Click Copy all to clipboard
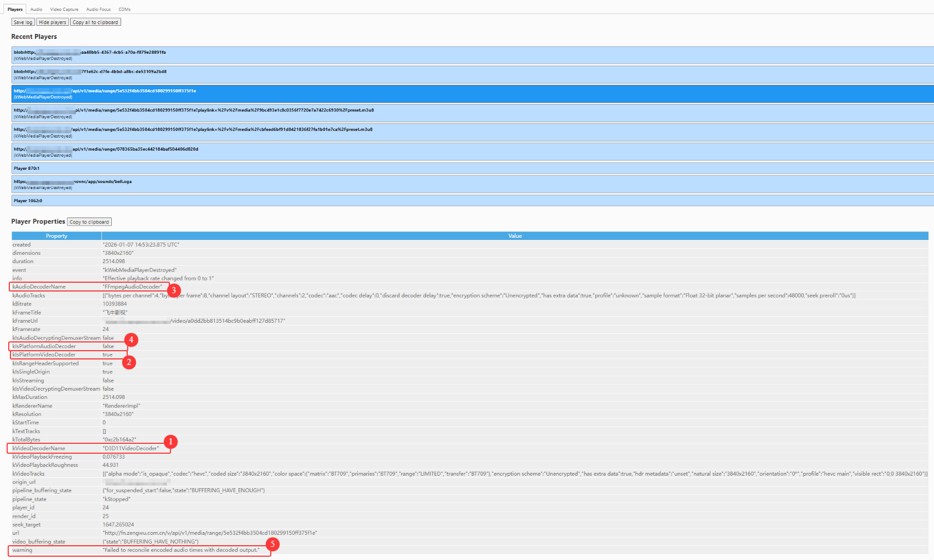Image resolution: width=934 pixels, height=560 pixels. 95,22
